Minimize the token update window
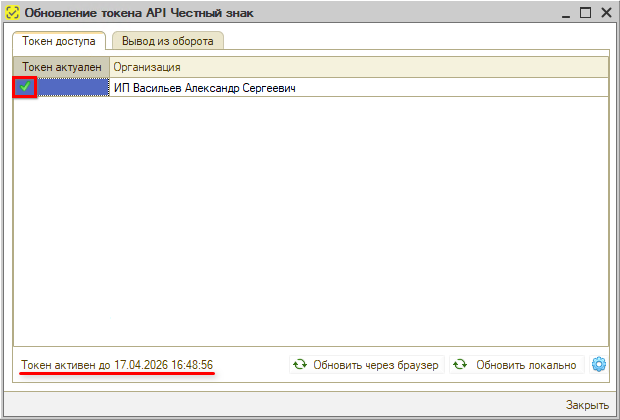 click(565, 13)
